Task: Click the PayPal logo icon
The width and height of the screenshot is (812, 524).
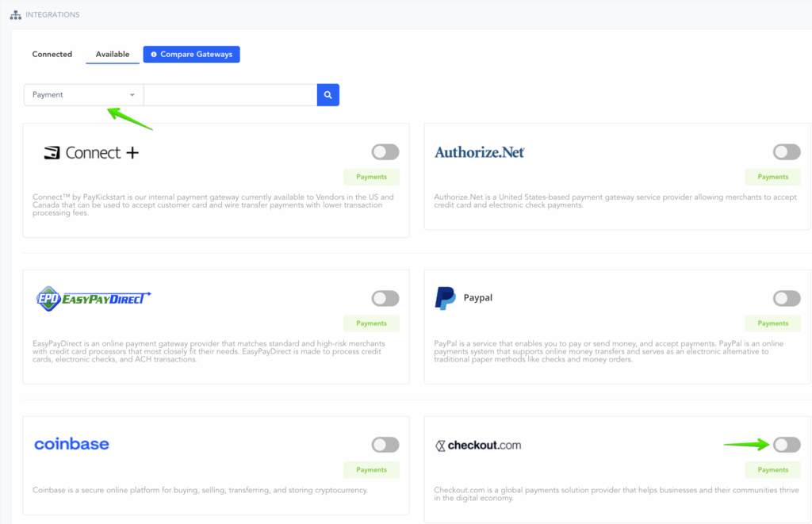Action: tap(445, 299)
